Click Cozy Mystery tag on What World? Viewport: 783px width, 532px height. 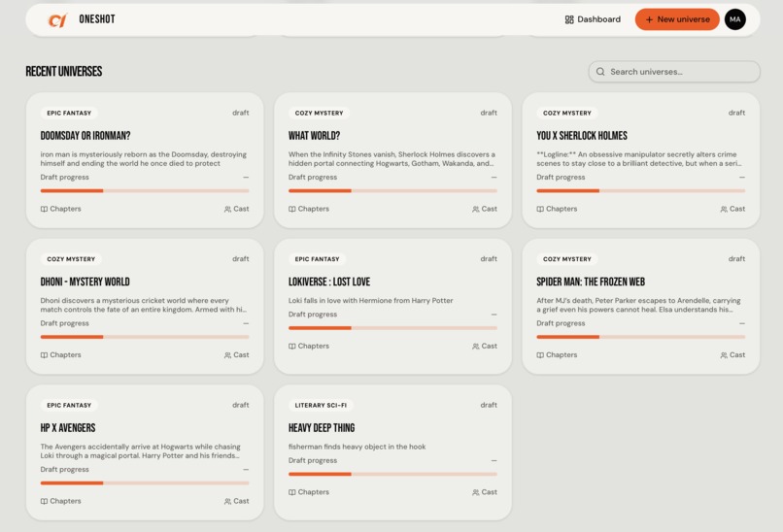[319, 114]
